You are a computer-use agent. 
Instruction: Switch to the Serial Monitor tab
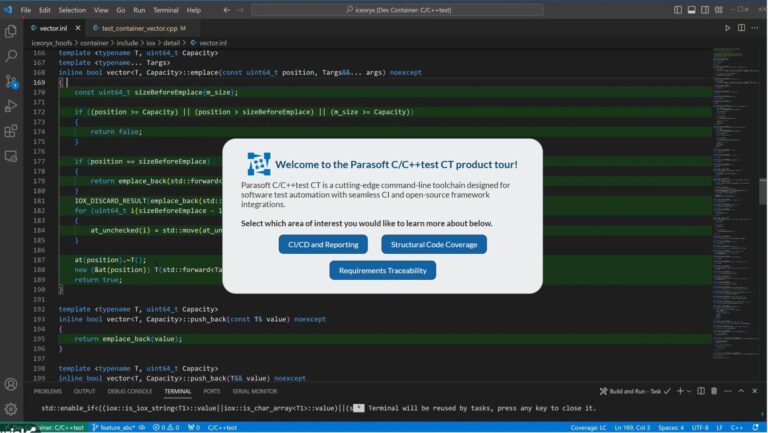[x=255, y=391]
